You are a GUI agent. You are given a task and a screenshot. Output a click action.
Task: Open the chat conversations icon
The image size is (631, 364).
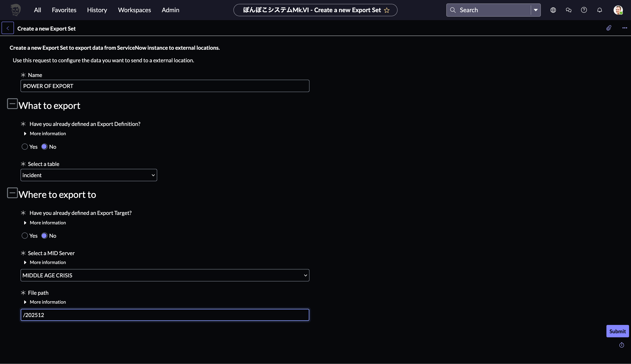point(568,10)
